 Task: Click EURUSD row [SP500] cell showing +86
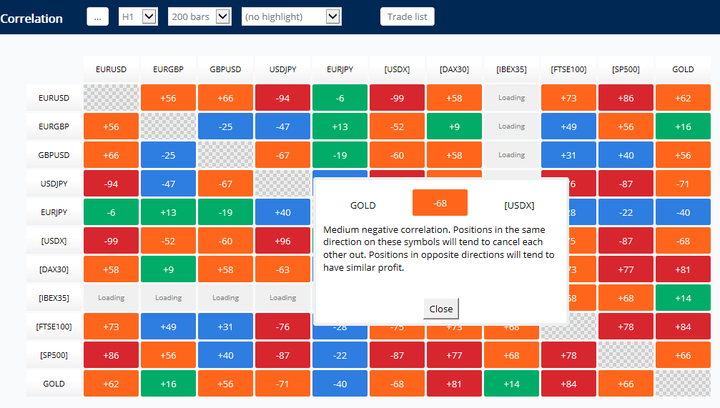[x=625, y=98]
